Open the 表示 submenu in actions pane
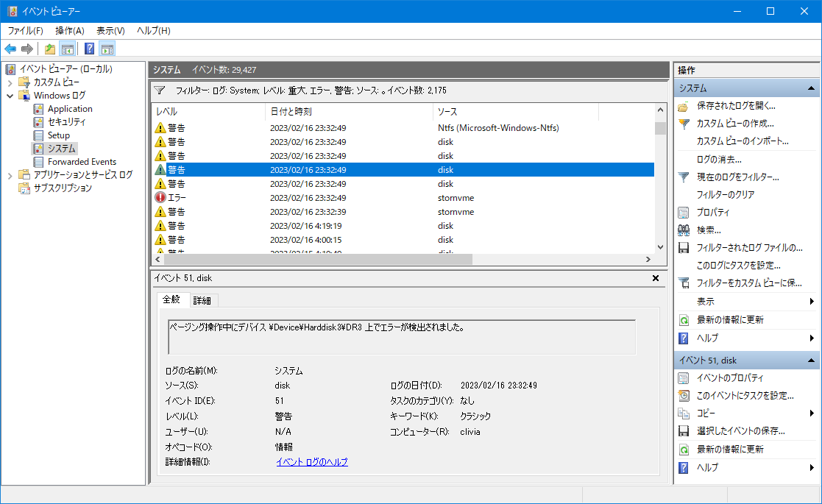This screenshot has height=504, width=822. click(x=746, y=301)
